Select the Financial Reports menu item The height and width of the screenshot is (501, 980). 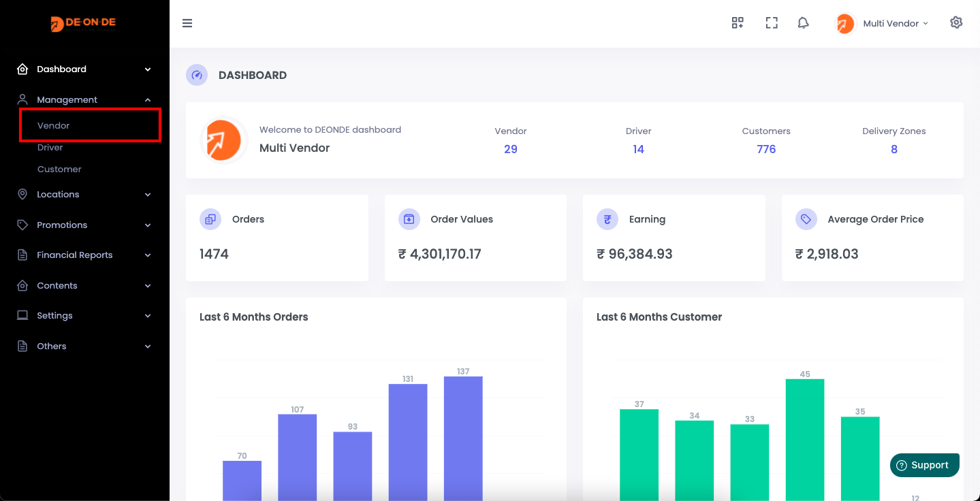84,255
